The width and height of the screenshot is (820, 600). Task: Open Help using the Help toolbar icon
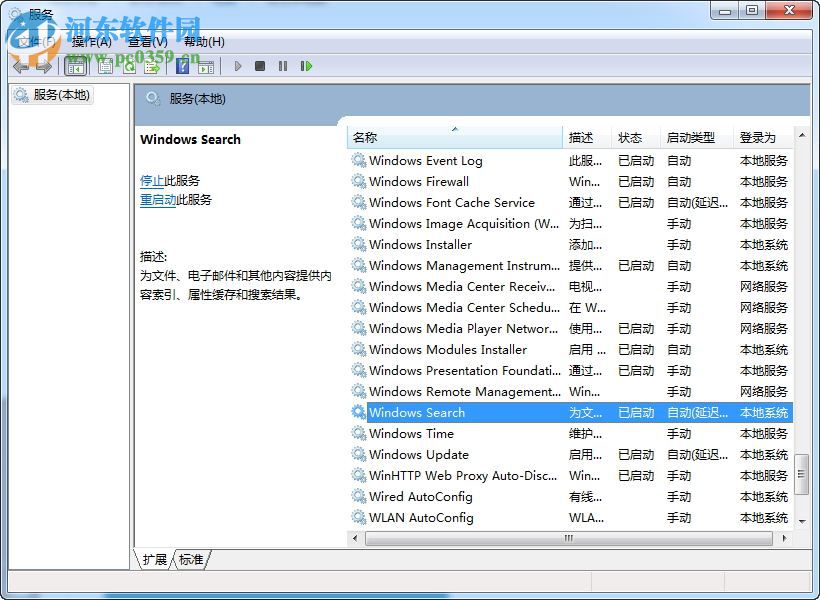click(x=183, y=66)
